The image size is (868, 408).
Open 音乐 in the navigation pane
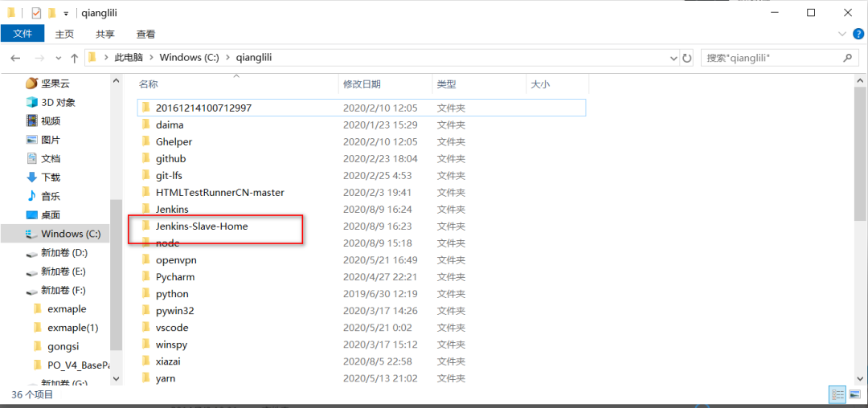point(51,196)
